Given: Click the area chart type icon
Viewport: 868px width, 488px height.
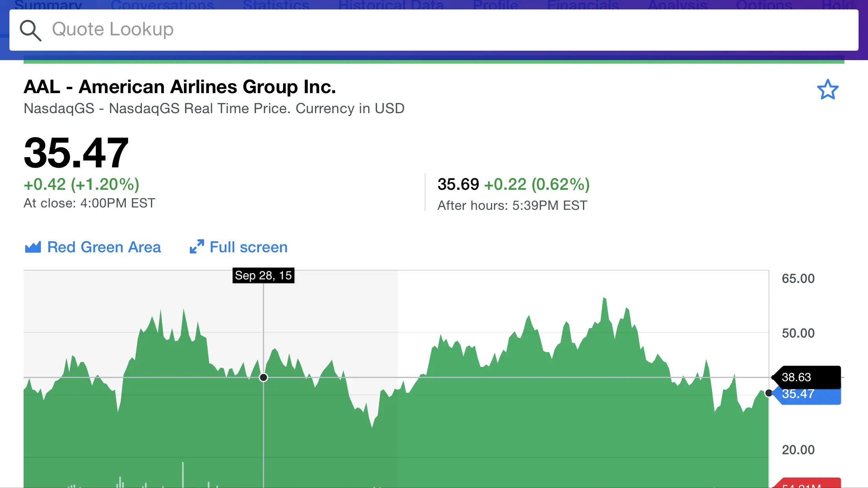Looking at the screenshot, I should (x=33, y=247).
